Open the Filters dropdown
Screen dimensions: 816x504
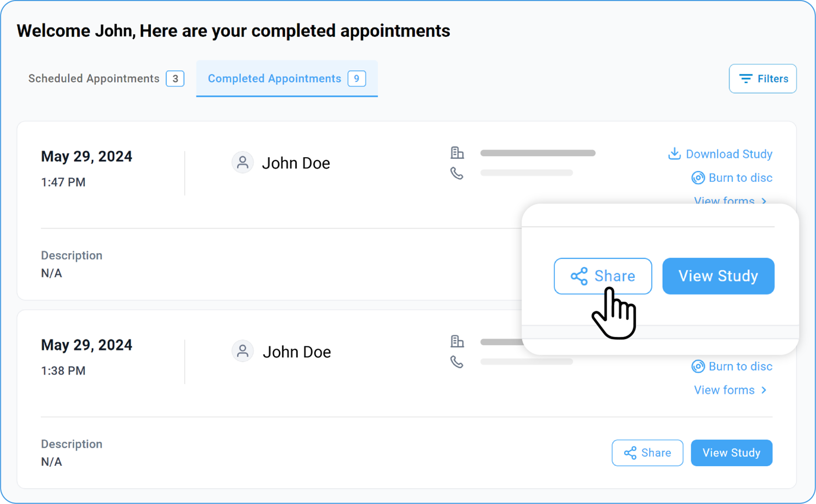click(763, 79)
